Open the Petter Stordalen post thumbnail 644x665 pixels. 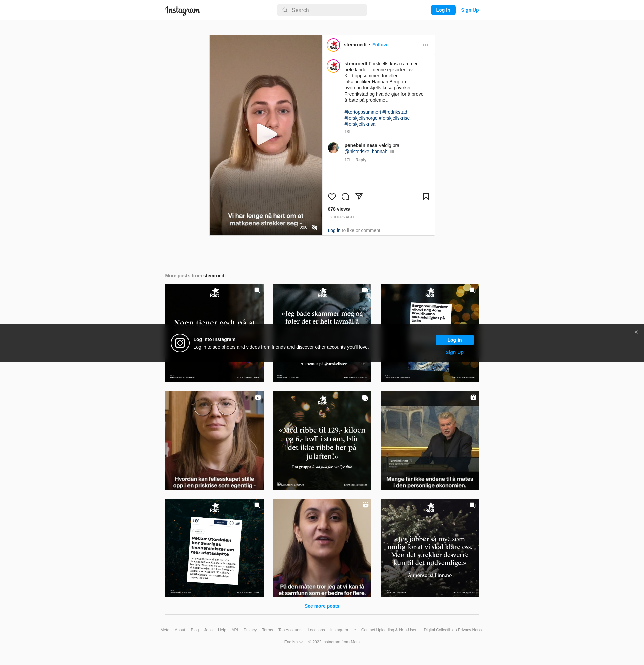click(x=214, y=548)
